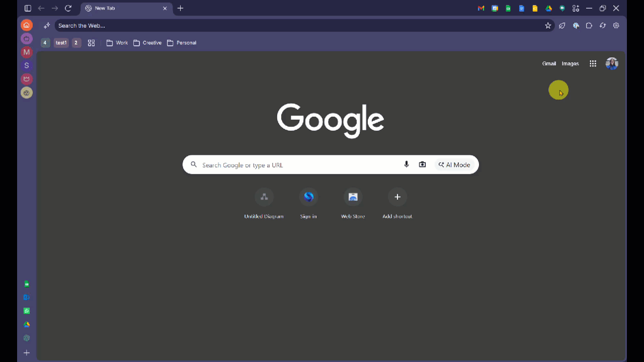Screen dimensions: 644x362
Task: Switch to the S workspace
Action: (x=27, y=65)
